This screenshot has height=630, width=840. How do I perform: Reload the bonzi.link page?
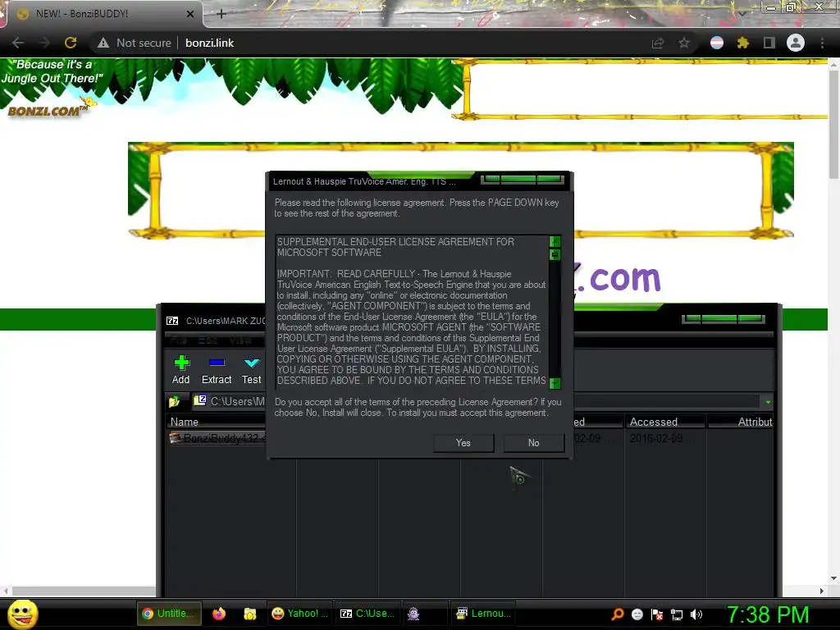pos(71,43)
